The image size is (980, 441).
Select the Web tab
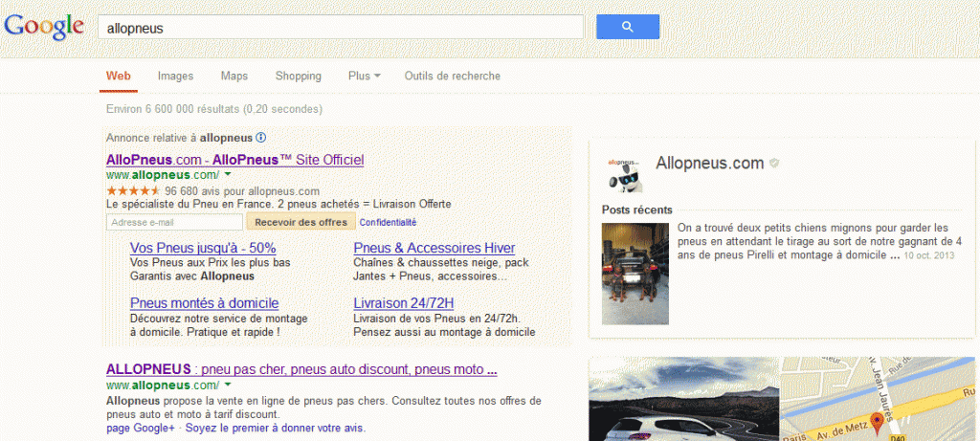click(118, 77)
